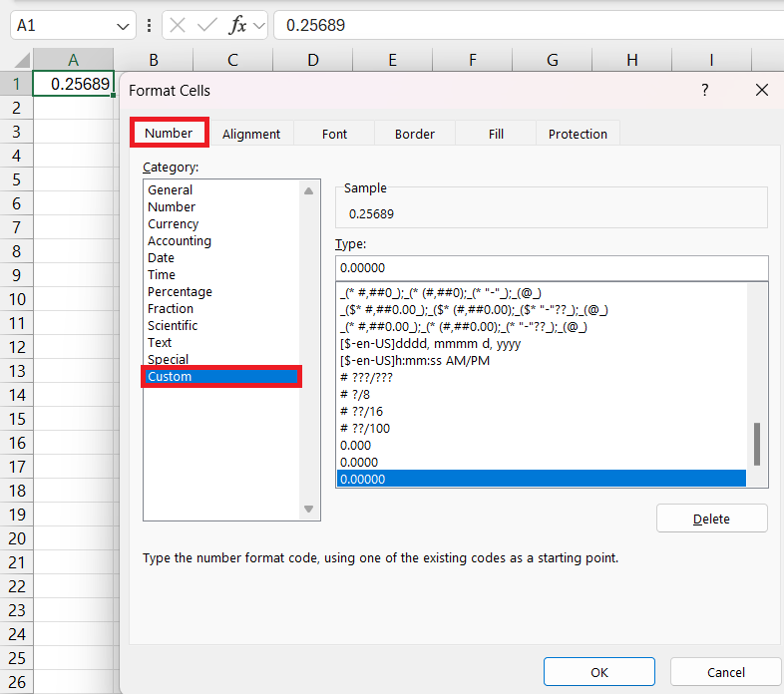
Task: Click the Delete button
Action: pos(711,519)
